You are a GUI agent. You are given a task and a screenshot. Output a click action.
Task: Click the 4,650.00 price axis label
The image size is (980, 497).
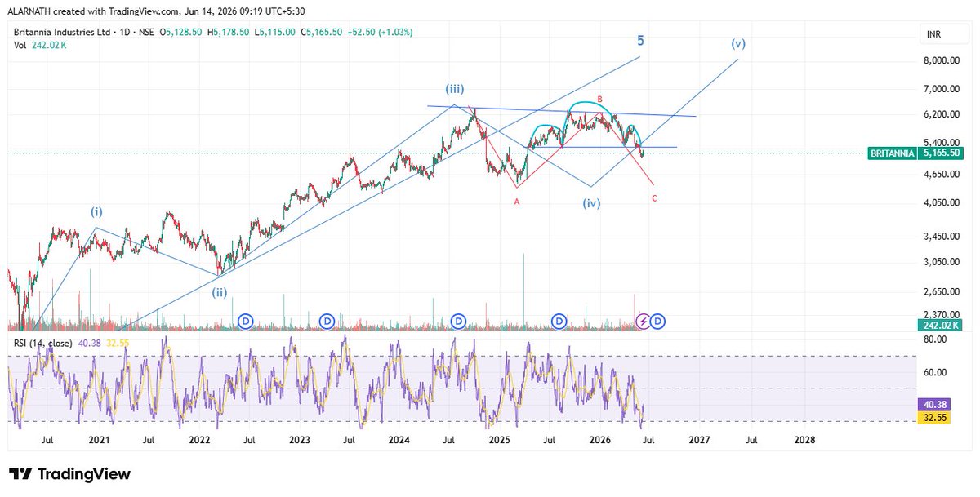(941, 174)
